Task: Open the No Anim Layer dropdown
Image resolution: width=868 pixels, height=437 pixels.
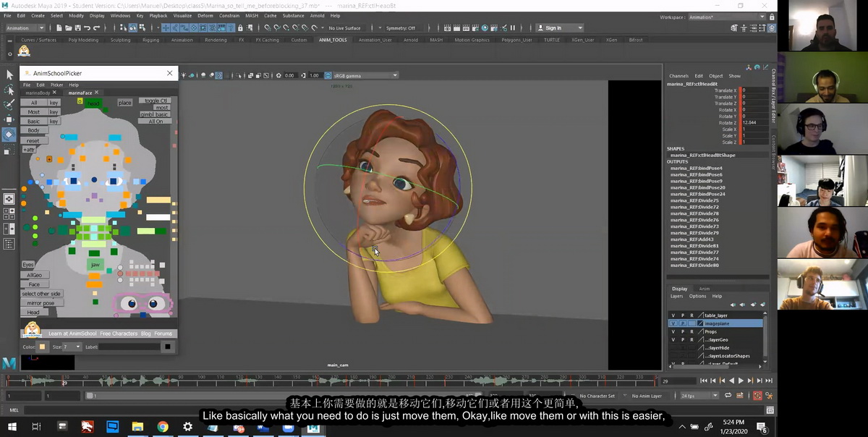Action: (648, 396)
